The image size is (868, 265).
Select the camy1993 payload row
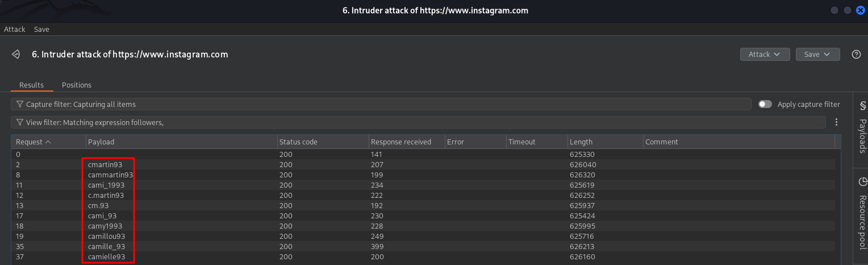click(423, 226)
